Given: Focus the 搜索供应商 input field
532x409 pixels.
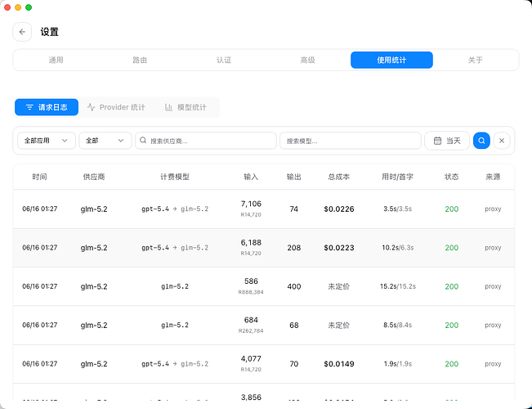Looking at the screenshot, I should tap(206, 141).
